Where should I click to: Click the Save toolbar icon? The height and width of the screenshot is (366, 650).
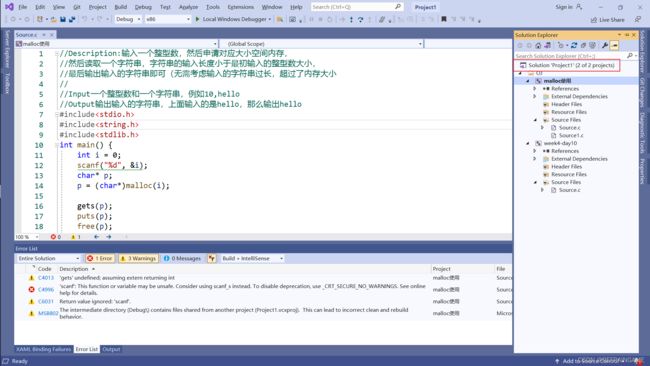coord(63,19)
